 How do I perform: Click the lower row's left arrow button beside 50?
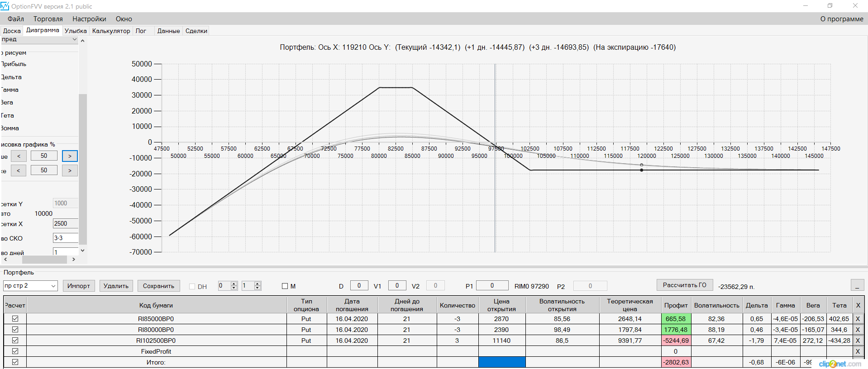point(19,170)
